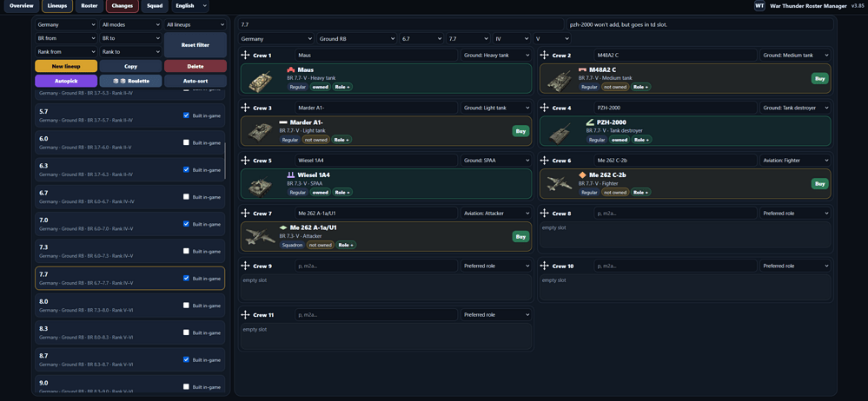The image size is (868, 401).
Task: Click the red Delete button
Action: click(195, 66)
